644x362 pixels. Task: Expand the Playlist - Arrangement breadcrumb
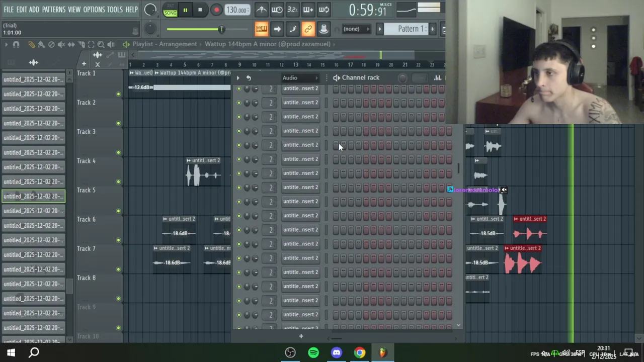[165, 44]
